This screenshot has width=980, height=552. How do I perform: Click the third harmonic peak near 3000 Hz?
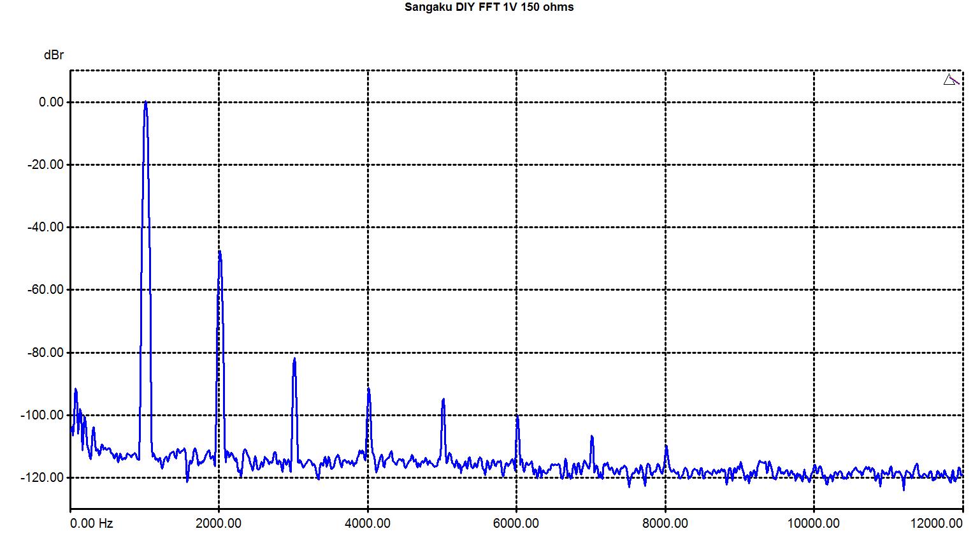pos(294,360)
